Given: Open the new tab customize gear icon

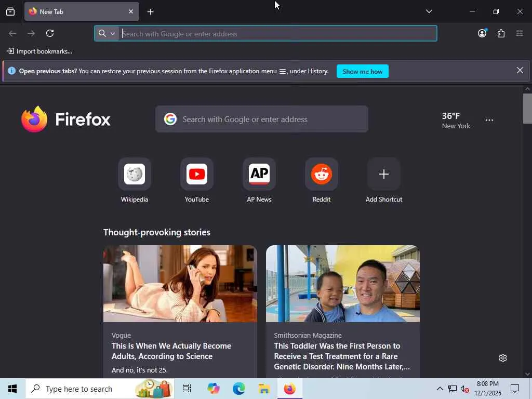Looking at the screenshot, I should pyautogui.click(x=503, y=358).
